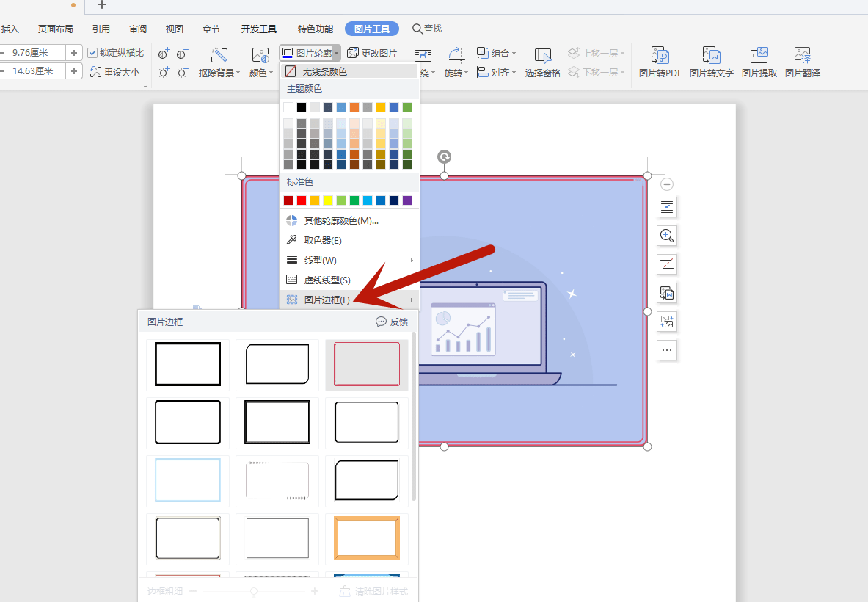Expand the 线型 submenu
The height and width of the screenshot is (602, 868).
[321, 260]
